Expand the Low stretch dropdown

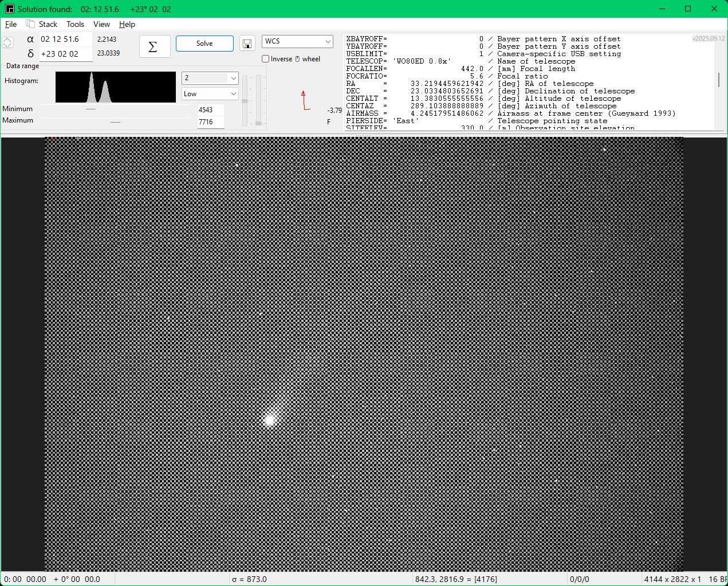(x=210, y=94)
